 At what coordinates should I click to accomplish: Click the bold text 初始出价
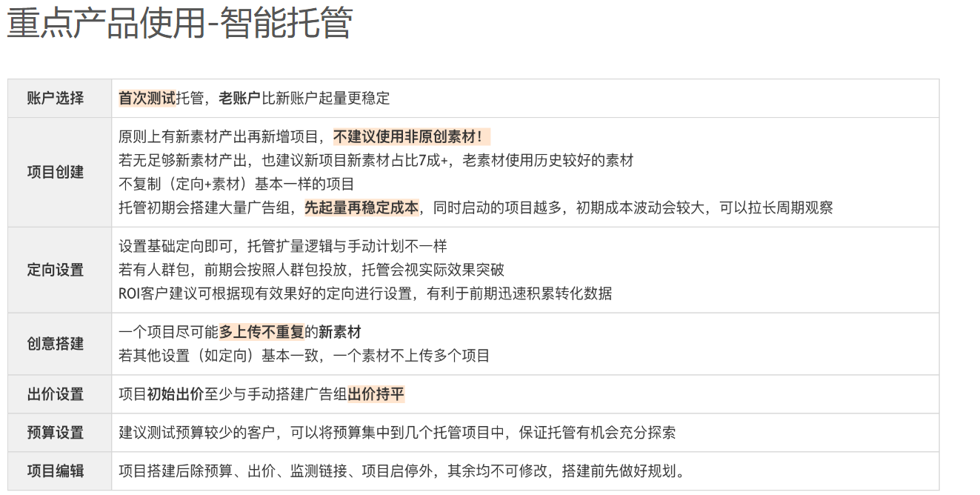[175, 394]
